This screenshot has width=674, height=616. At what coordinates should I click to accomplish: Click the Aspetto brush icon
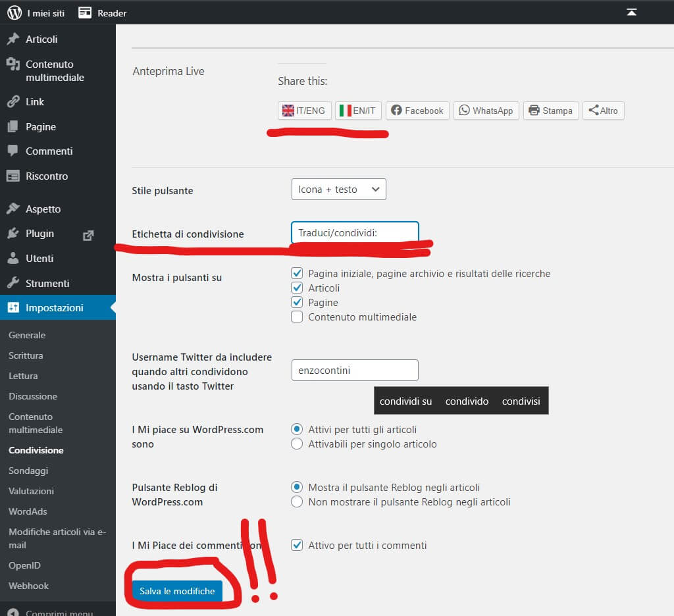point(13,209)
